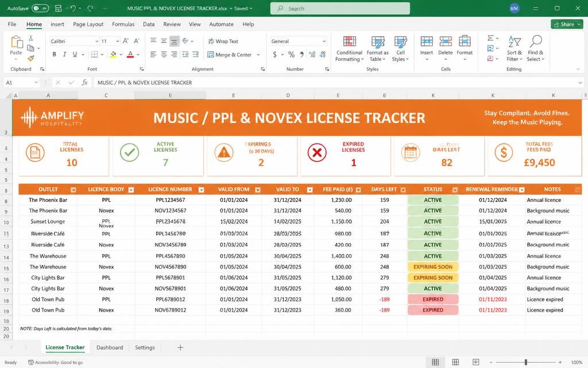This screenshot has width=588, height=368.
Task: Click the Share button
Action: pos(567,24)
